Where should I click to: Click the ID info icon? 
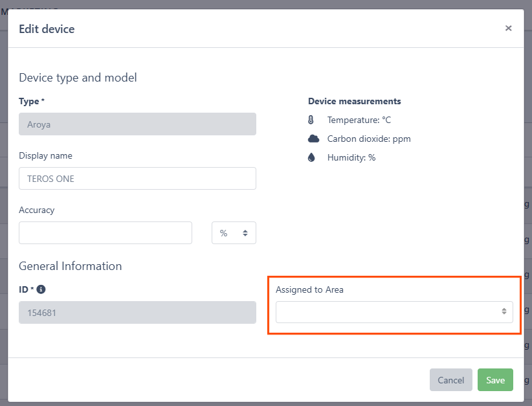coord(41,289)
